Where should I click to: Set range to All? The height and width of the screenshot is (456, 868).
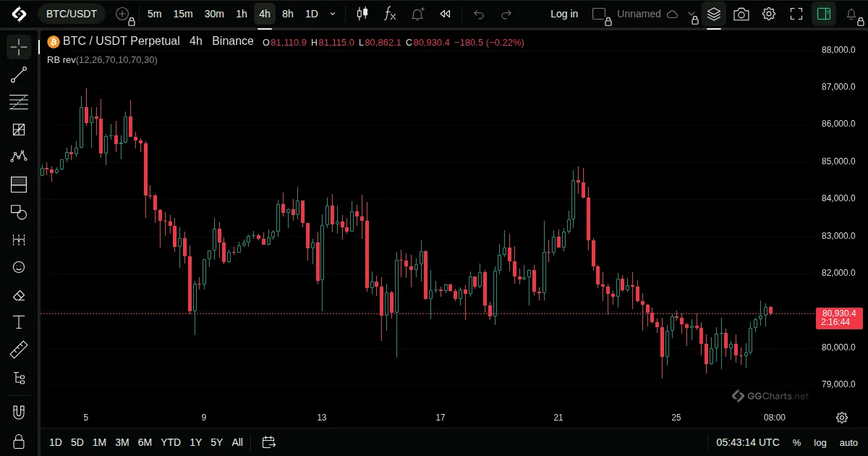tap(237, 442)
